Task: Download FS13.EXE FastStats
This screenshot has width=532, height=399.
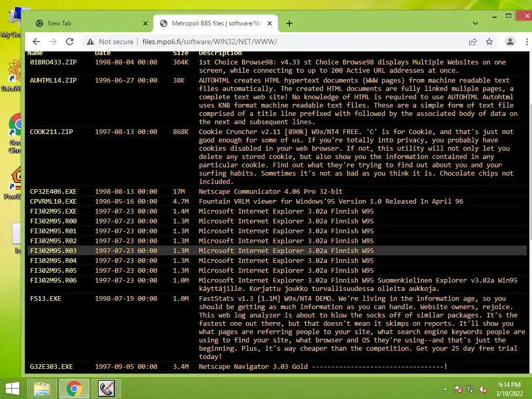Action: pos(46,299)
